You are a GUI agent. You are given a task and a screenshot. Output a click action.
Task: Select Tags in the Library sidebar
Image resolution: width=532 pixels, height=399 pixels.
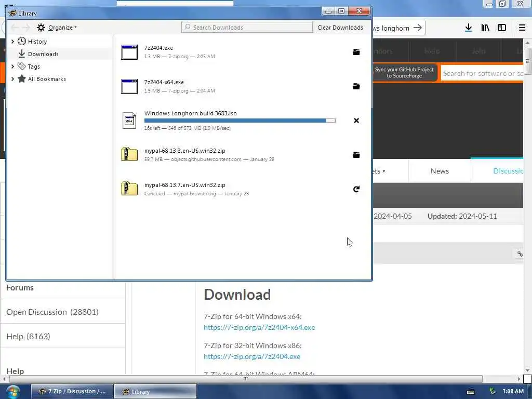point(34,66)
